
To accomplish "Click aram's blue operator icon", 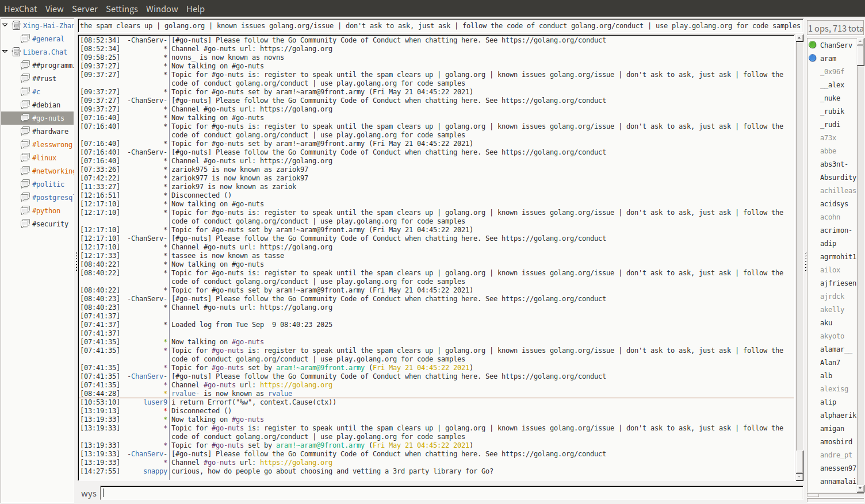I will tap(813, 58).
